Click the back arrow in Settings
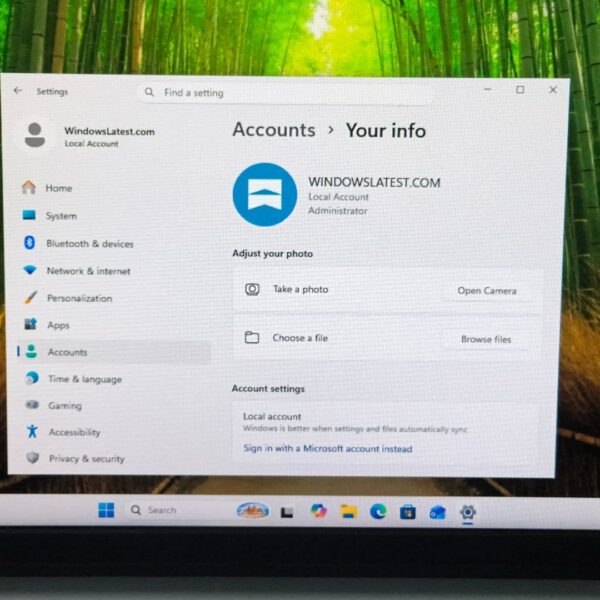The width and height of the screenshot is (600, 600). [18, 91]
